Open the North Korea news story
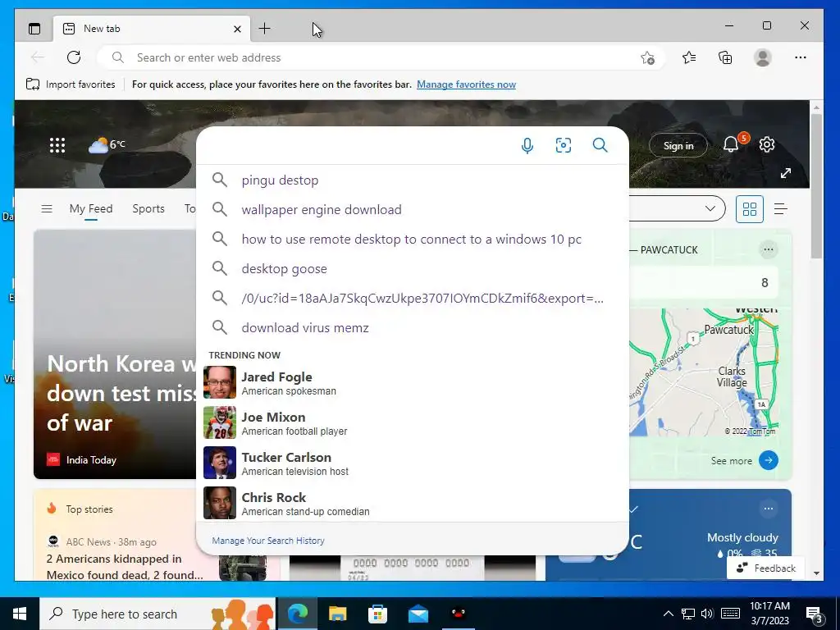Image resolution: width=840 pixels, height=630 pixels. (121, 393)
